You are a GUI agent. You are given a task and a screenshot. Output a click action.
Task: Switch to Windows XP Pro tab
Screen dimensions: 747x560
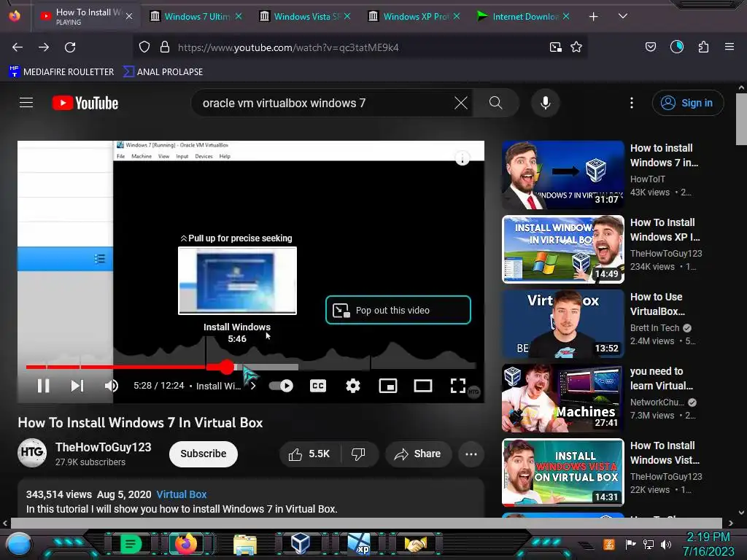(x=415, y=17)
